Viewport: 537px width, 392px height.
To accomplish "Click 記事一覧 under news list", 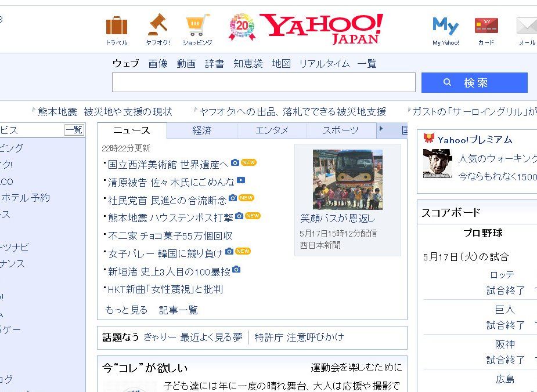I will [178, 310].
